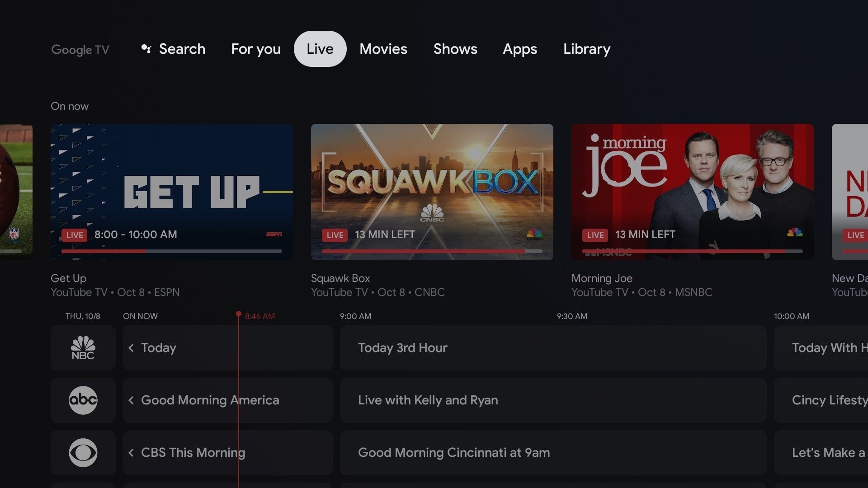Select Today 3rd Hour in the guide
This screenshot has height=488, width=868.
click(553, 348)
